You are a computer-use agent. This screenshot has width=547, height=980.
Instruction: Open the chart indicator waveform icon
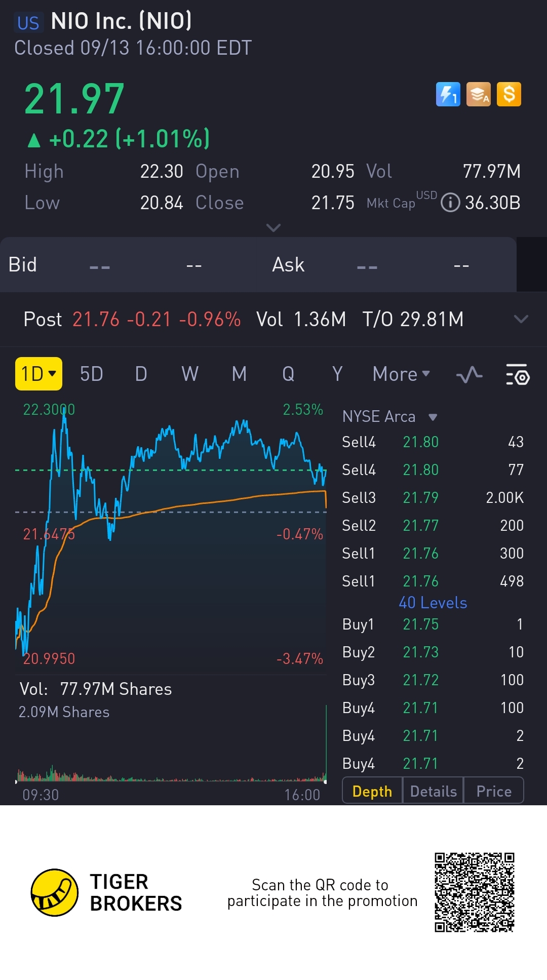469,375
